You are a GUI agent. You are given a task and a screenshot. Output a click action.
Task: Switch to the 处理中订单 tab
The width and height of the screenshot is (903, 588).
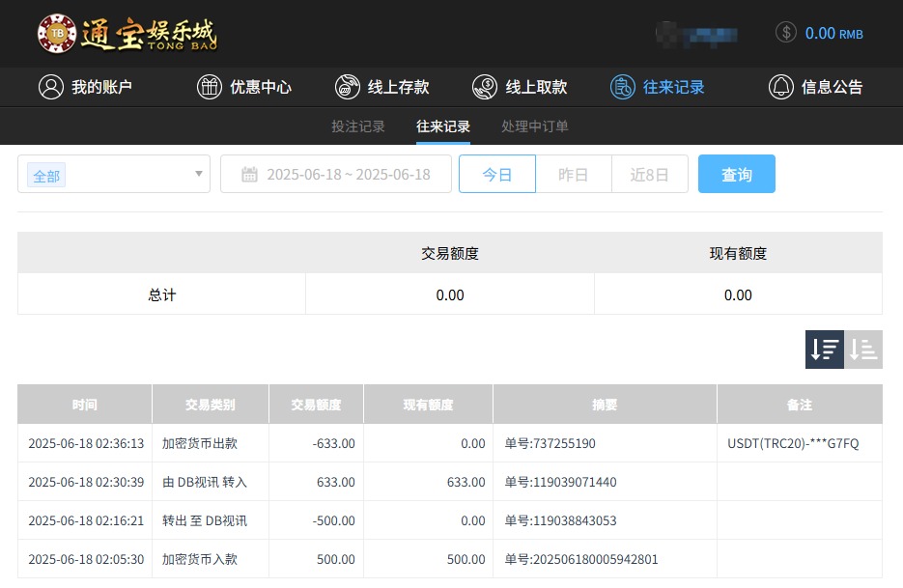point(535,126)
